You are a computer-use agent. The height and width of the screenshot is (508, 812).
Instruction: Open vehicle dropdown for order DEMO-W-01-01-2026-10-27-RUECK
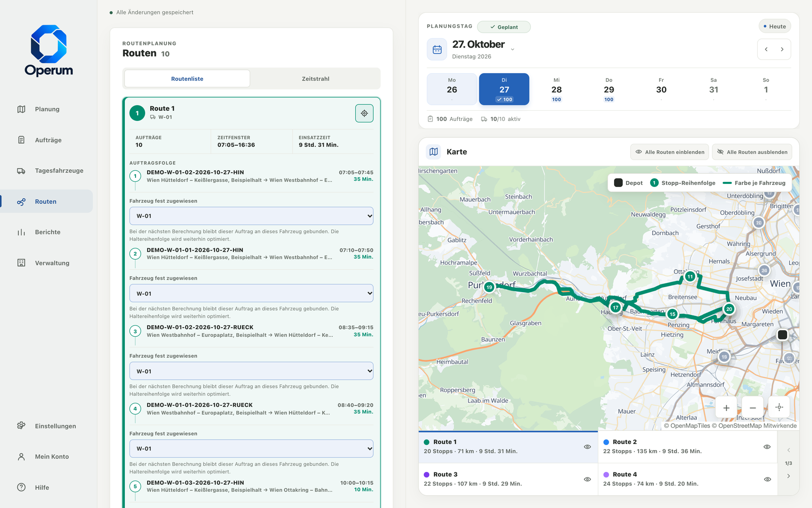pyautogui.click(x=251, y=449)
